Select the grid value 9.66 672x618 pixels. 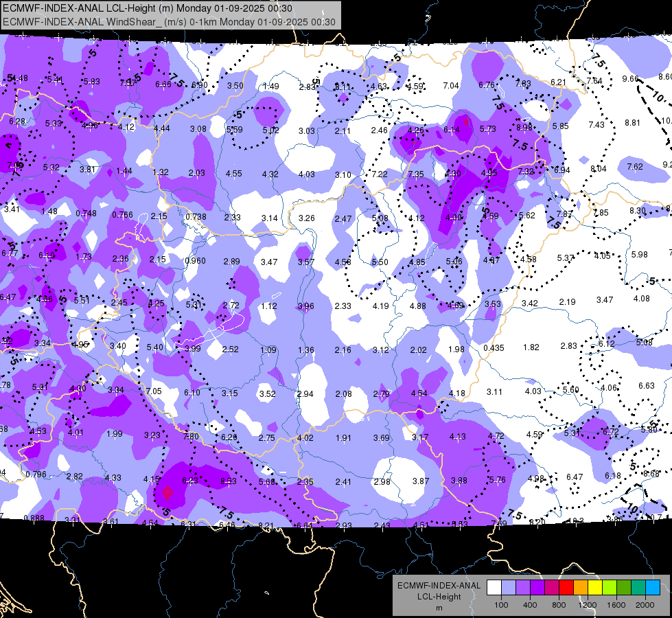630,78
